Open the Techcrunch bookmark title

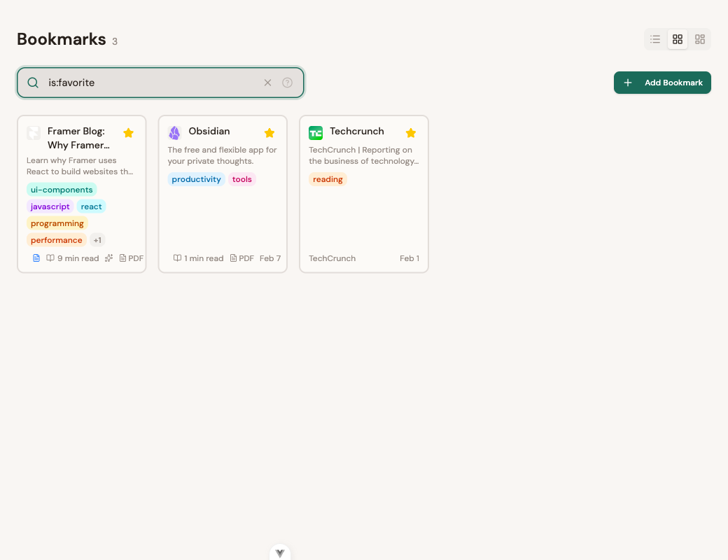pos(356,131)
